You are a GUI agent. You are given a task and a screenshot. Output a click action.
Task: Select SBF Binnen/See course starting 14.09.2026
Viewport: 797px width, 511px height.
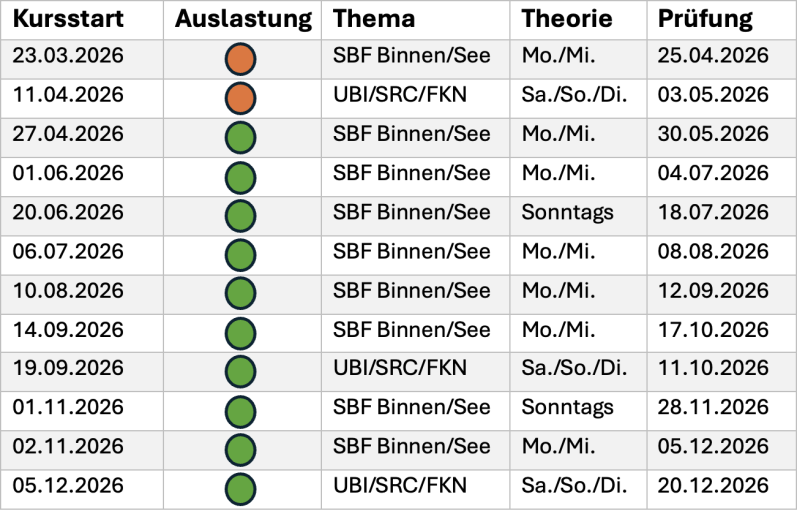[412, 330]
